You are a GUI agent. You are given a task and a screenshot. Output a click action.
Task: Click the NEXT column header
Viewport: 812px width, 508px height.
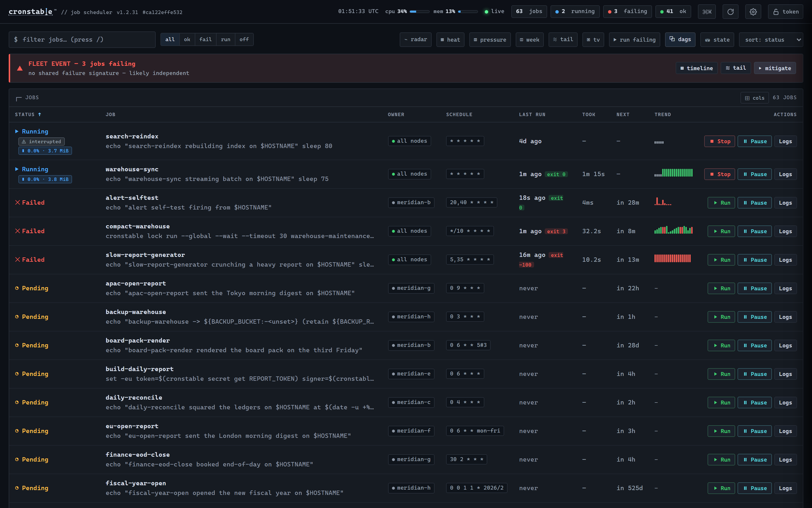[x=623, y=115]
